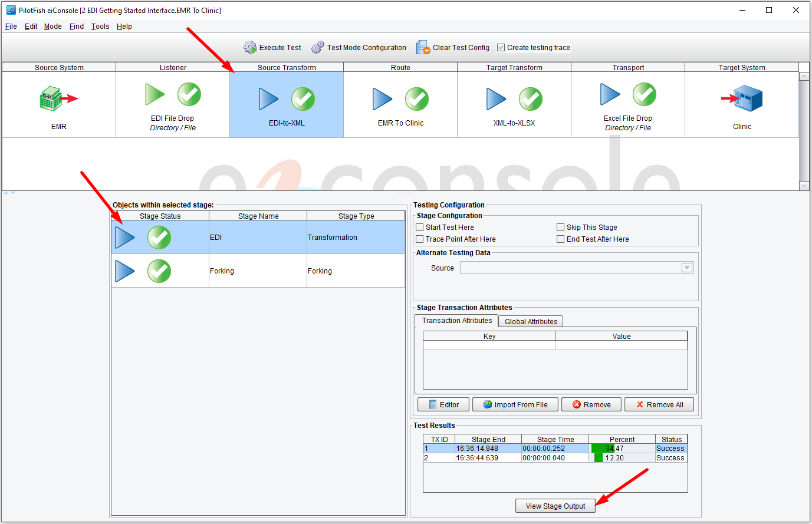Enable Trace Point After Here checkbox

click(x=420, y=239)
